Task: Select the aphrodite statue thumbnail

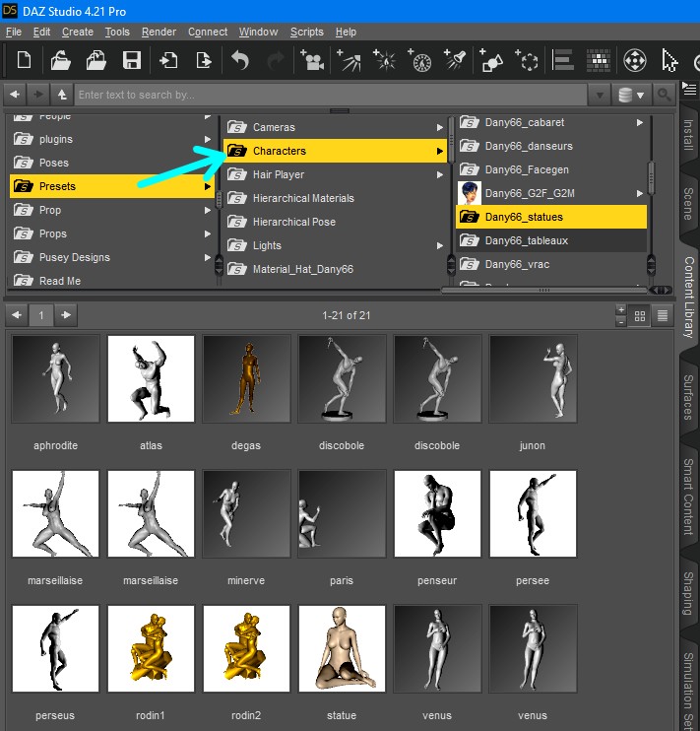Action: [x=55, y=378]
